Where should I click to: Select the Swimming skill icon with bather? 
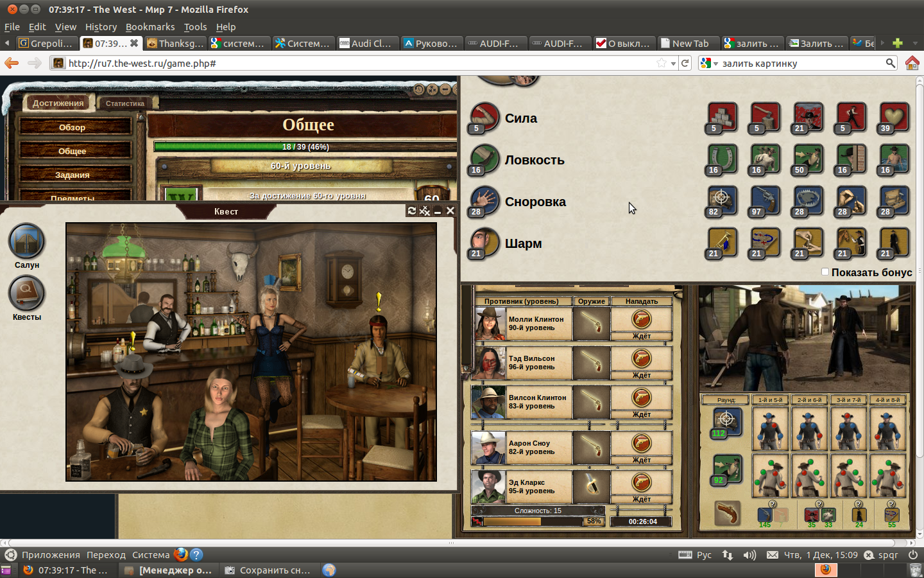tap(894, 160)
